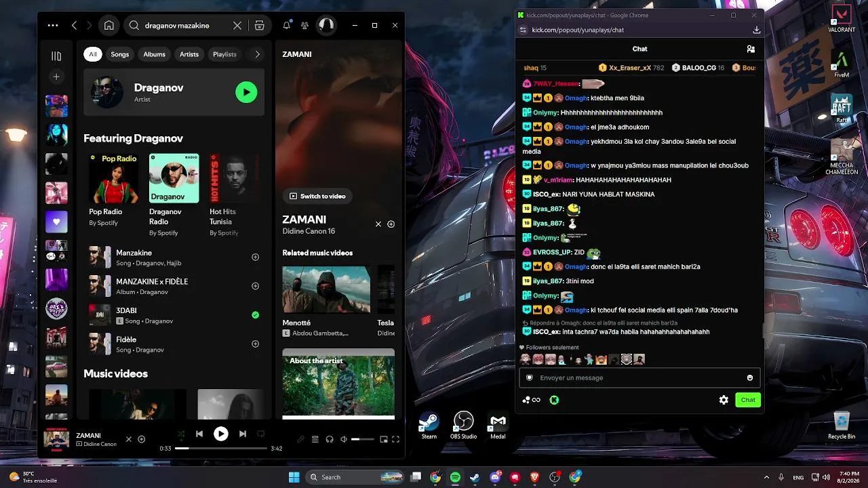The width and height of the screenshot is (868, 488).
Task: Play Draganov artist with green button
Action: 246,92
